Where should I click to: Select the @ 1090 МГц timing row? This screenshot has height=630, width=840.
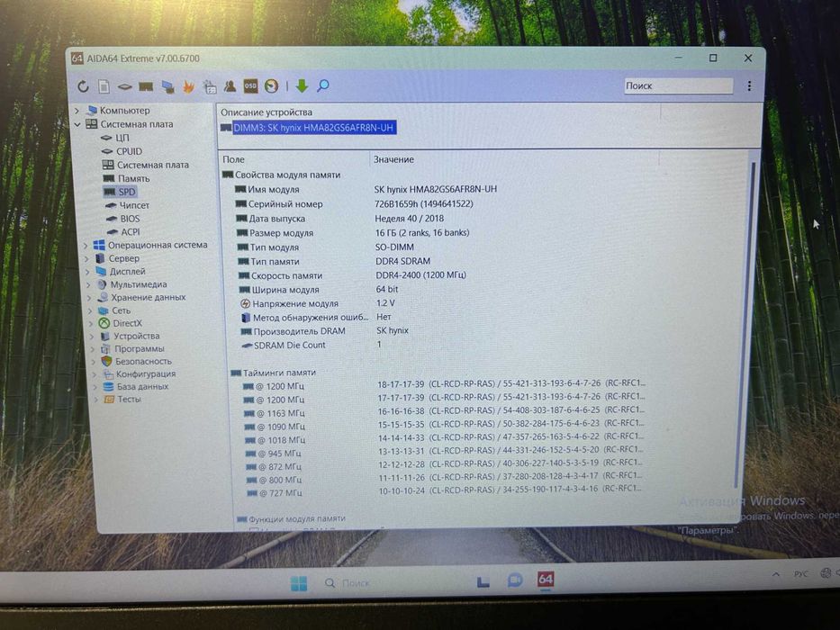445,427
